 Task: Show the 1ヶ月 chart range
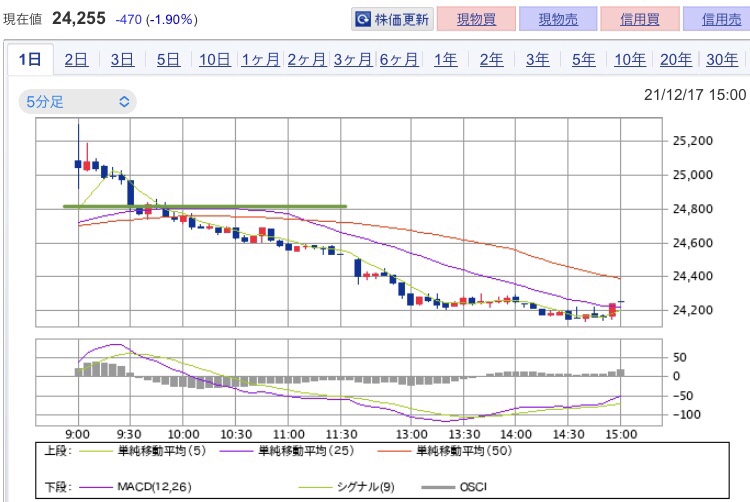click(261, 60)
